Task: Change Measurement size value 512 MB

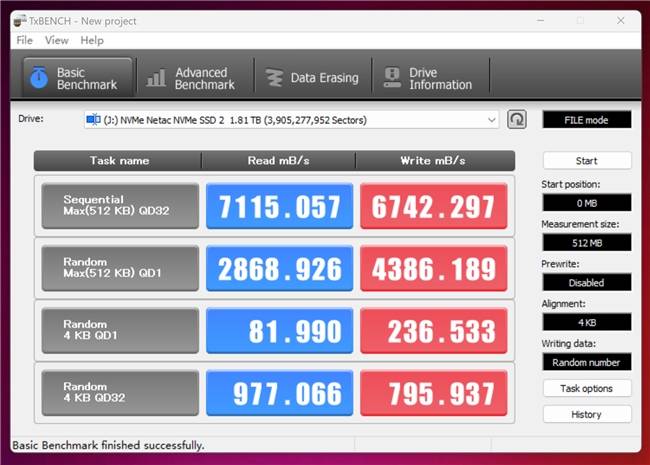Action: [x=587, y=243]
